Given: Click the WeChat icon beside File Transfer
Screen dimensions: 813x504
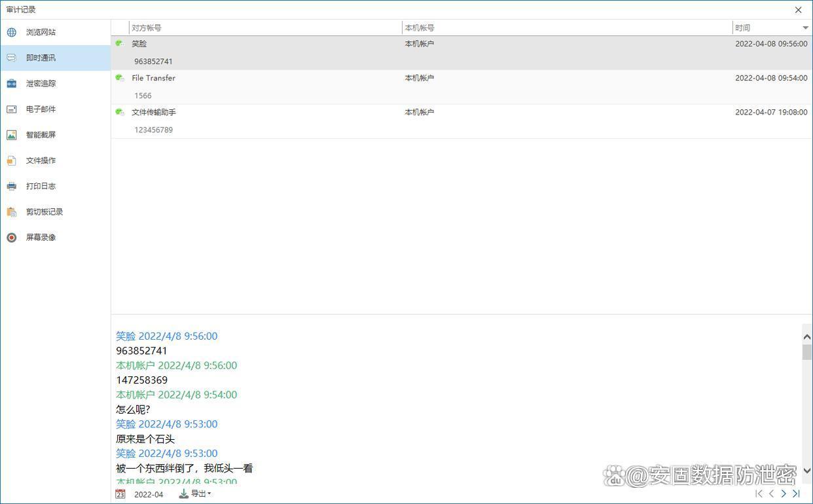Looking at the screenshot, I should pyautogui.click(x=120, y=78).
